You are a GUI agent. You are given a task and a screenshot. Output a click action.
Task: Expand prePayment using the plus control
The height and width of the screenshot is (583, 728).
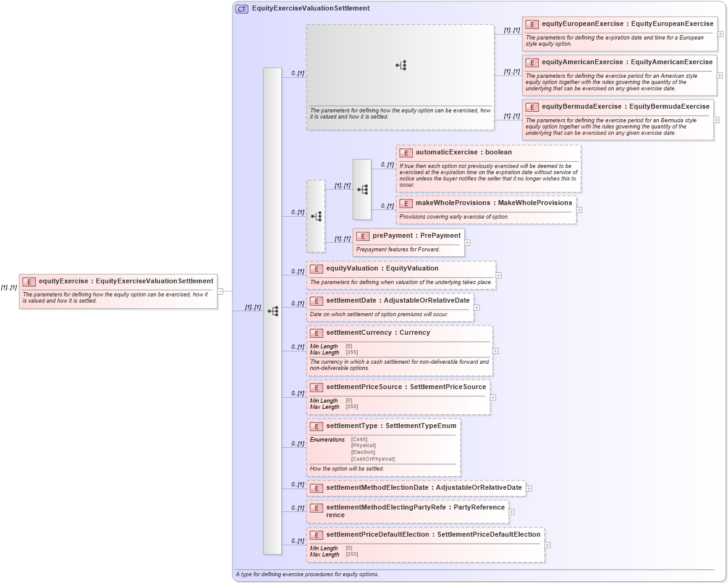pos(468,242)
